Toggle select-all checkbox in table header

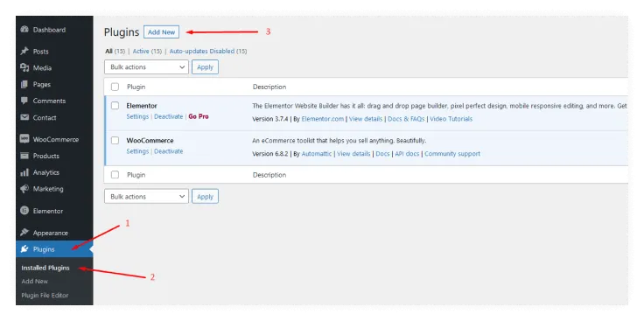[115, 87]
